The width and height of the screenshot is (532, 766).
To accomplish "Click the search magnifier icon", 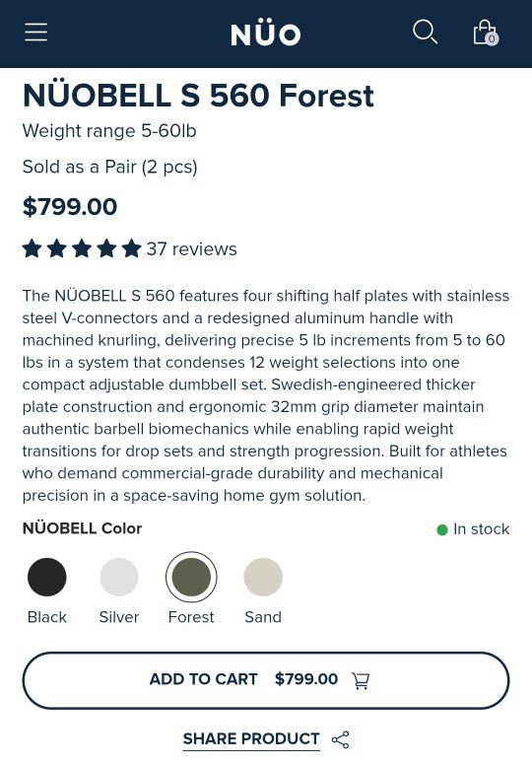I will coord(426,33).
